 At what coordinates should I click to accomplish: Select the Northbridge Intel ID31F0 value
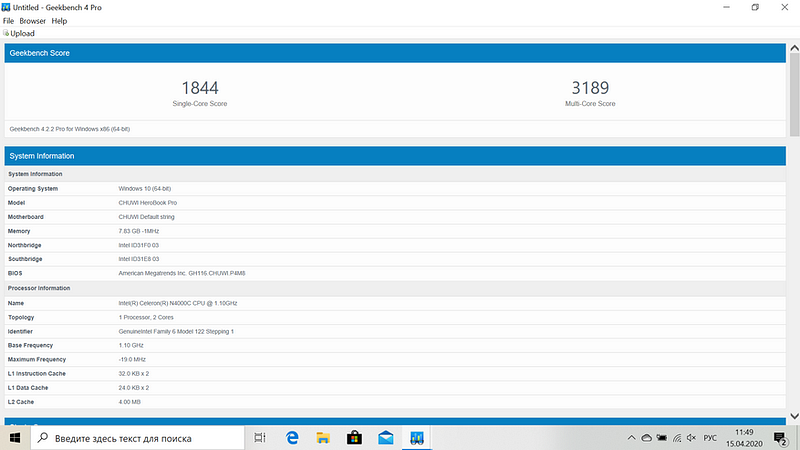139,245
